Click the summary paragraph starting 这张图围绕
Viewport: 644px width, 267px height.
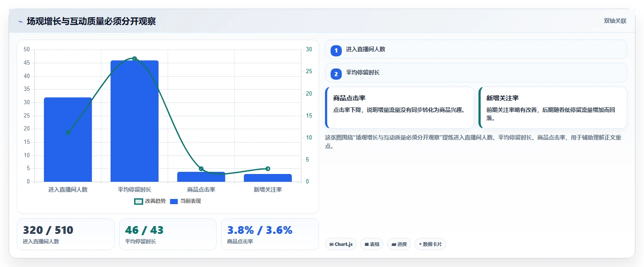[473, 142]
